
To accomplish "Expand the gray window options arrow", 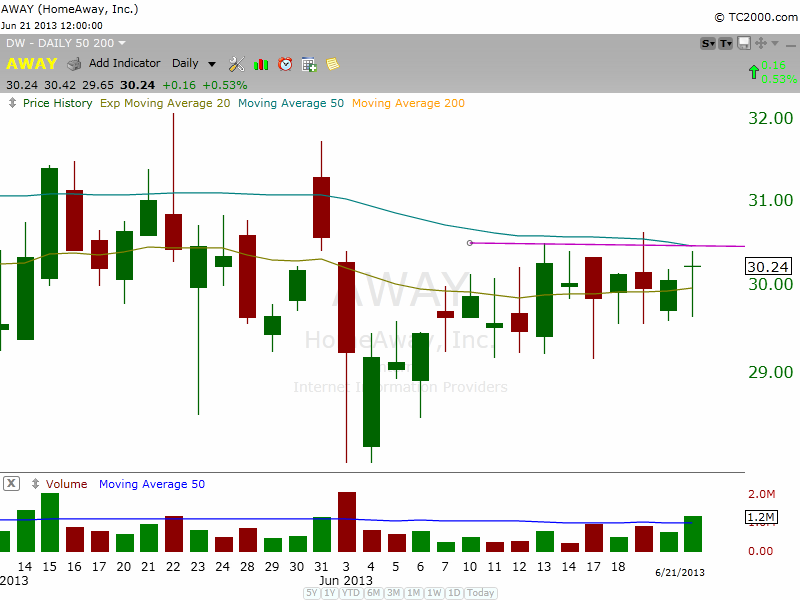I will tap(775, 43).
